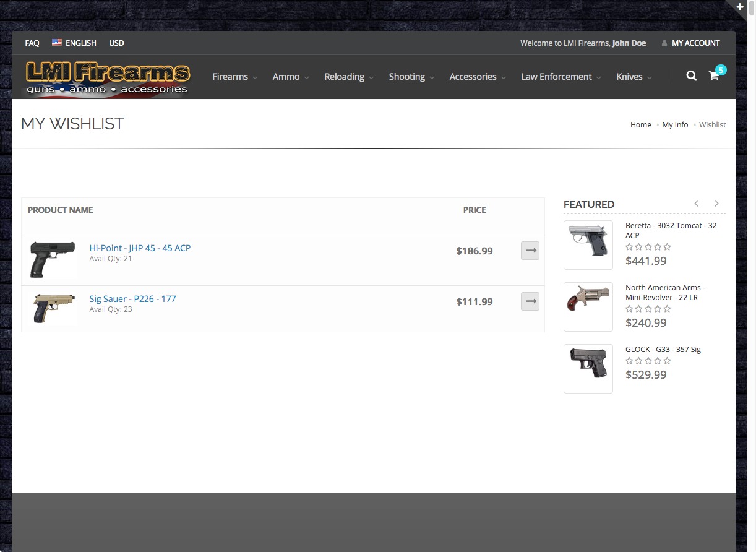756x552 pixels.
Task: Show previous featured products
Action: click(x=697, y=204)
